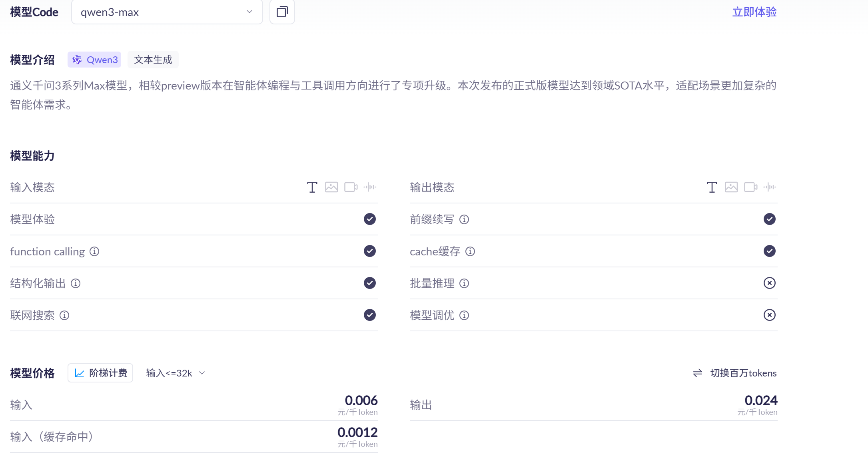Switch pricing to 切换百万tokens
The height and width of the screenshot is (458, 868).
[x=735, y=373]
